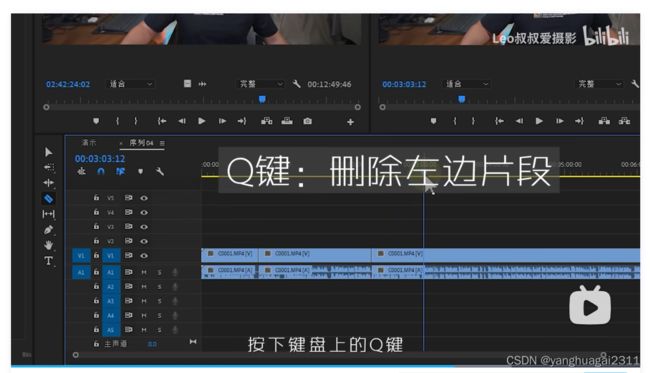Select the Slip tool
Viewport: 650px width, 373px height.
[x=49, y=214]
